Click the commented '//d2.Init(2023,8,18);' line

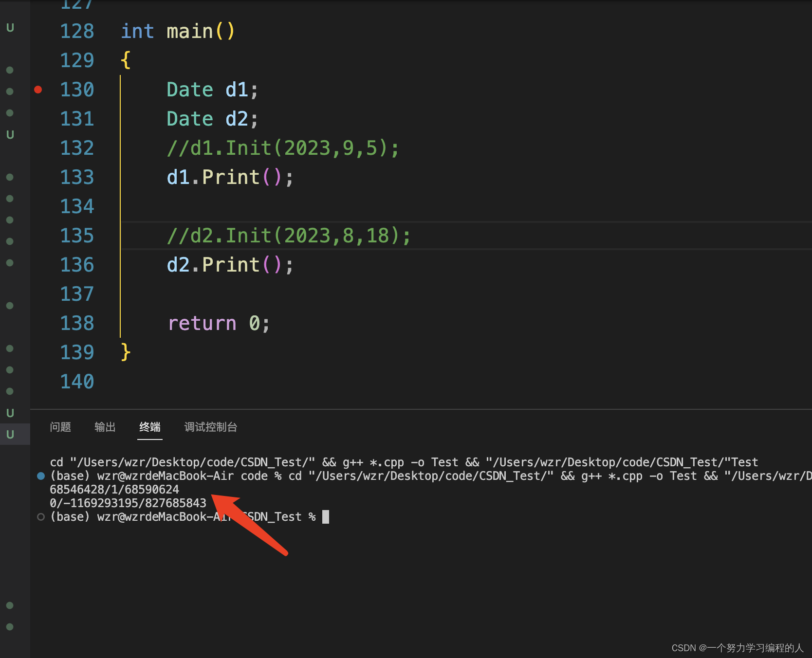tap(289, 236)
